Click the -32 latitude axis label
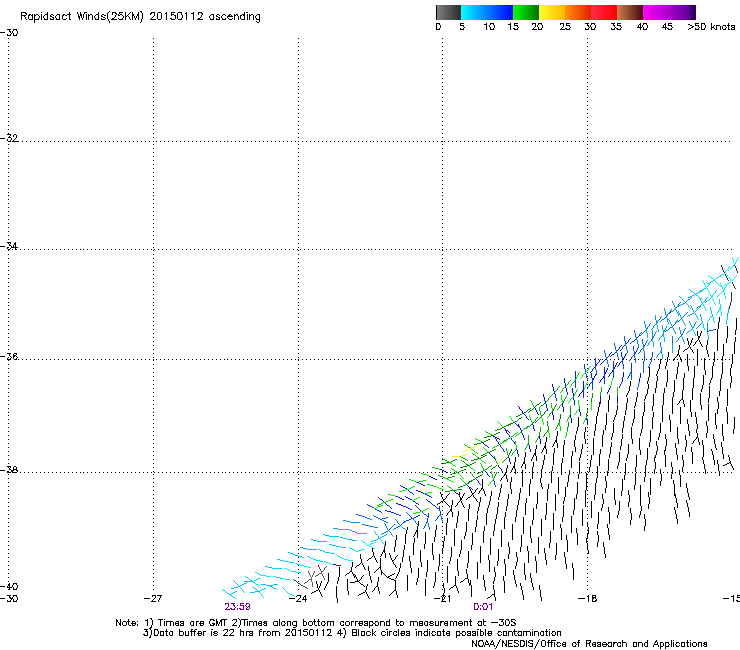Image resolution: width=740 pixels, height=650 pixels. [x=9, y=138]
